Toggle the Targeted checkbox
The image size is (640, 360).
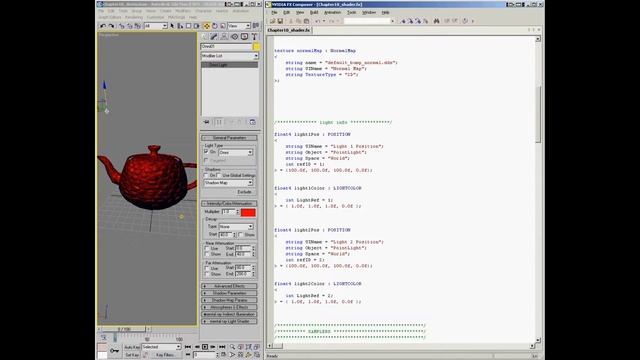point(206,160)
